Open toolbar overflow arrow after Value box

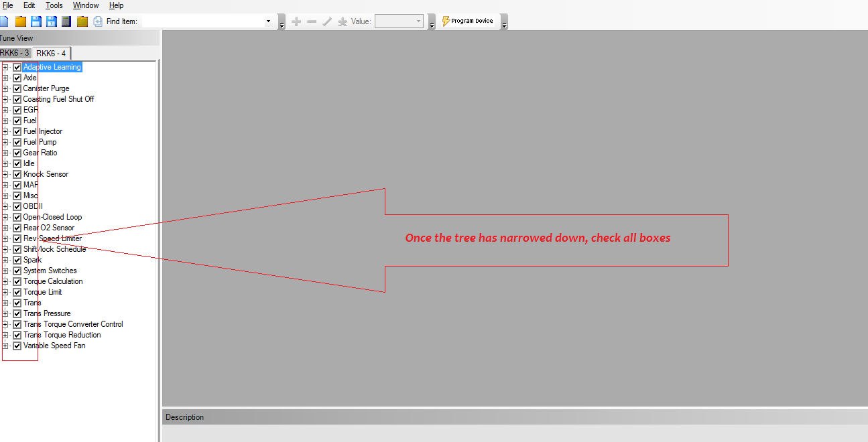(432, 22)
